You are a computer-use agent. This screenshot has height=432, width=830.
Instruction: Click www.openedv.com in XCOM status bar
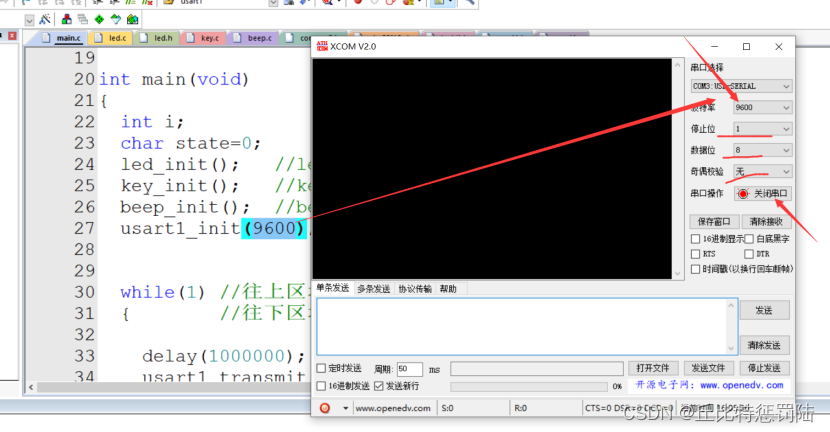[x=393, y=408]
